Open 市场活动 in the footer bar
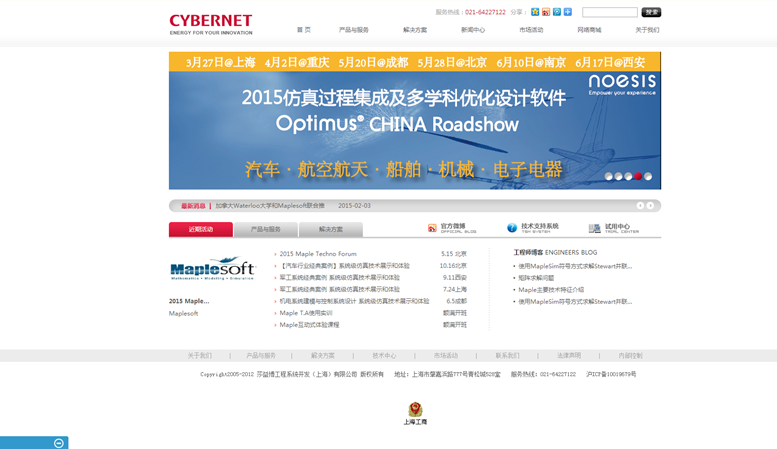 tap(446, 356)
